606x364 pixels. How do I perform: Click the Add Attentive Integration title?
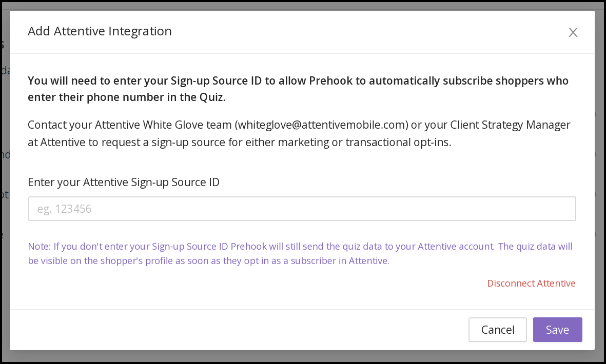click(100, 31)
